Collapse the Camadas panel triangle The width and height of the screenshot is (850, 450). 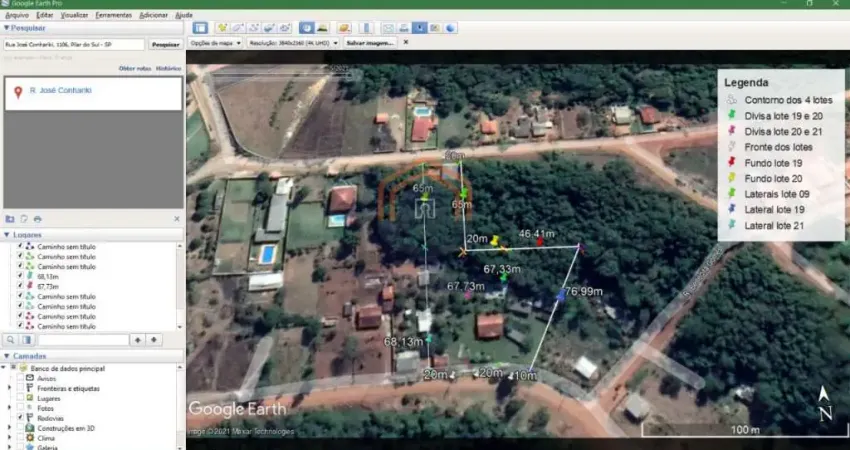click(7, 356)
